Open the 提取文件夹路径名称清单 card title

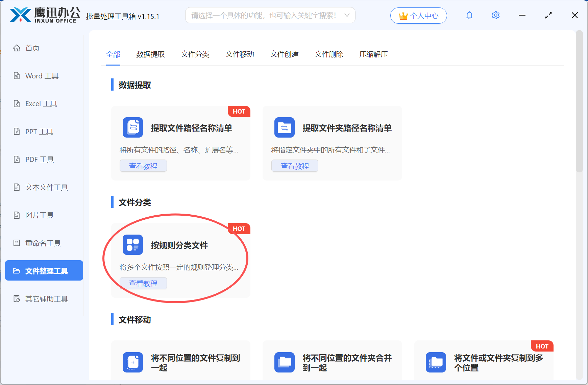[x=347, y=128]
